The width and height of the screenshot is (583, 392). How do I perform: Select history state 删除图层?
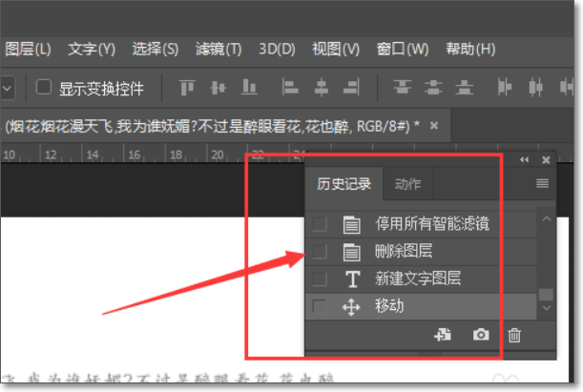421,252
